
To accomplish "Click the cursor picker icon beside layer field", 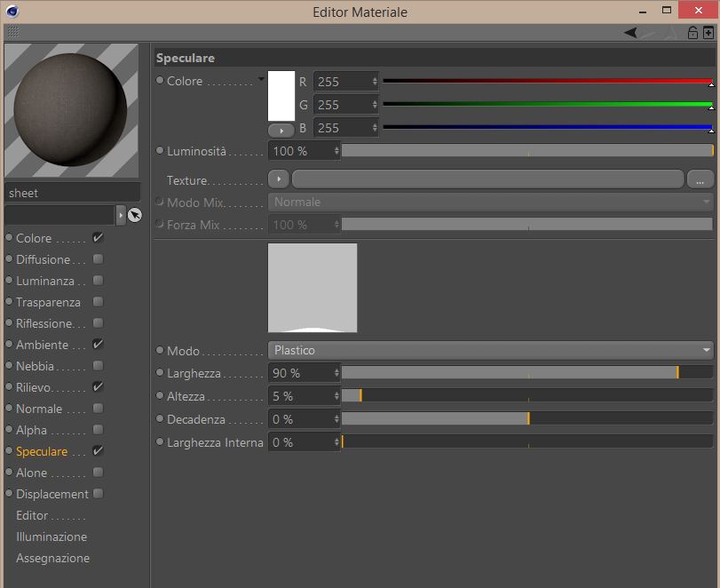I will tap(135, 215).
